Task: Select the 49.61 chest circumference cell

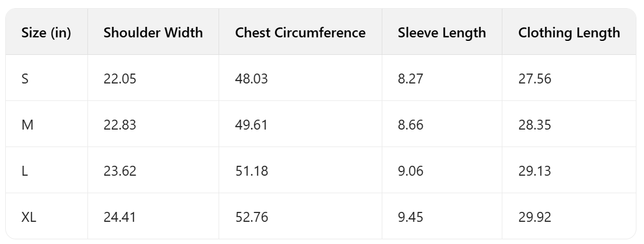Action: tap(251, 125)
